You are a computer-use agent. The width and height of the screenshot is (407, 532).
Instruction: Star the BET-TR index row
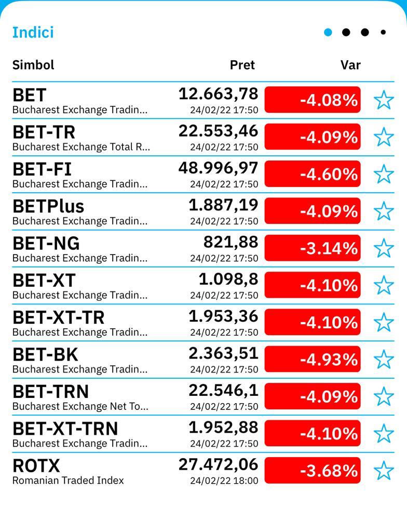click(384, 137)
